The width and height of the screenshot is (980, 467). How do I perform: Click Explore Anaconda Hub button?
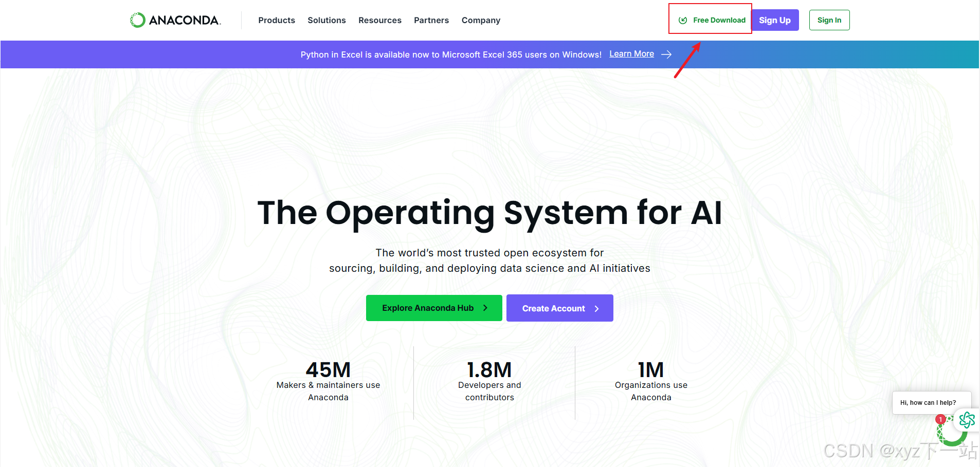[434, 308]
